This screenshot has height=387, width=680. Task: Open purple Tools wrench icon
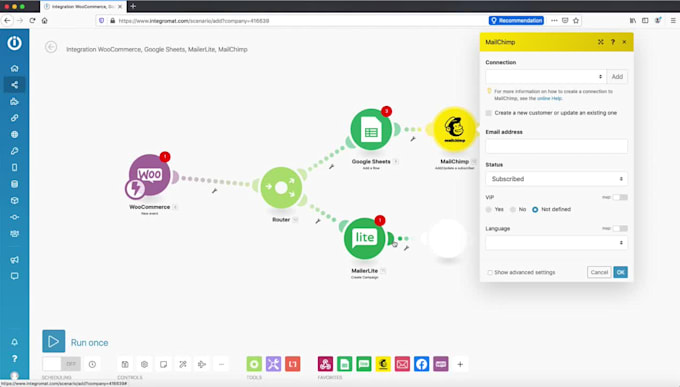274,364
